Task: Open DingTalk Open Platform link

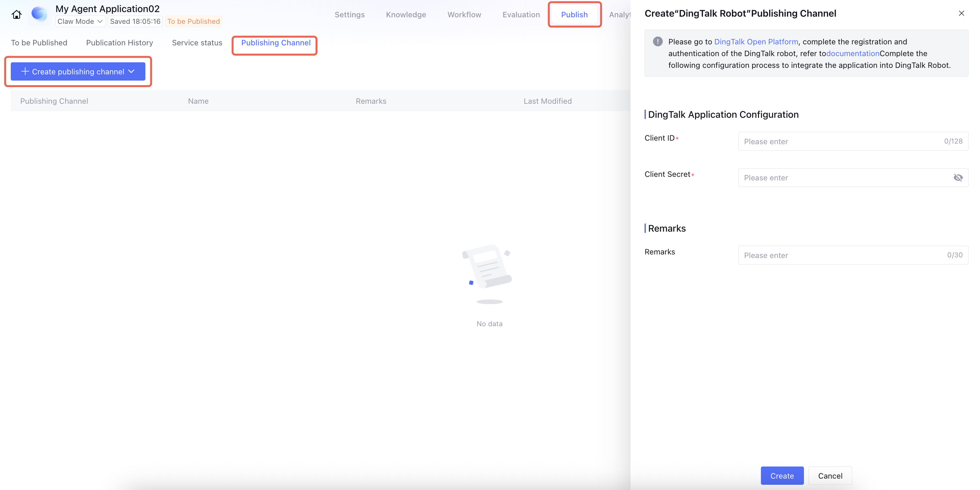Action: click(x=756, y=42)
